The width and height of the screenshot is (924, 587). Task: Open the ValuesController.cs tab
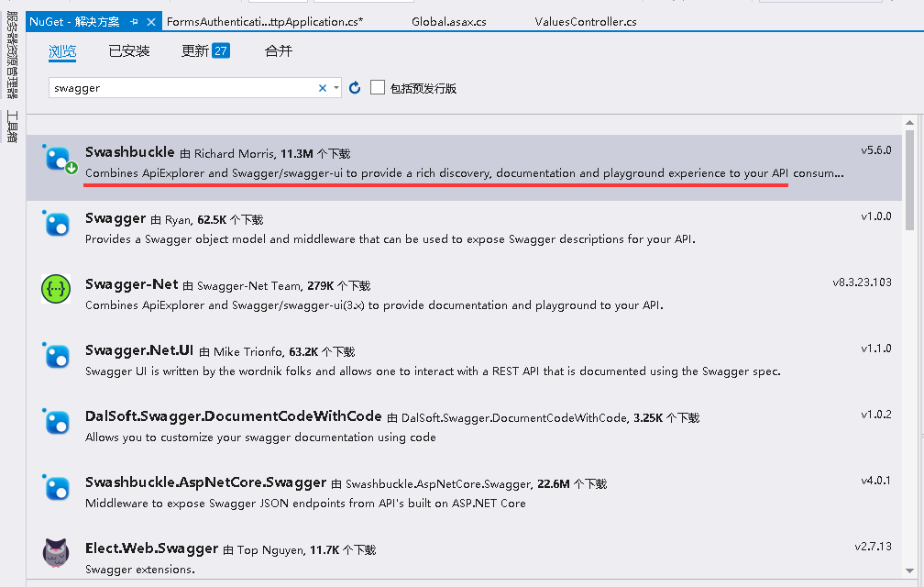coord(586,22)
